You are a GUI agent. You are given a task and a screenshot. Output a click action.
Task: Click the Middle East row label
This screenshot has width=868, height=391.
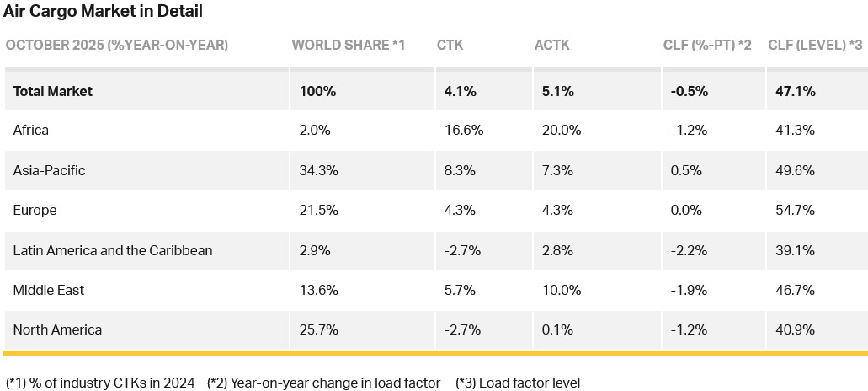[49, 290]
